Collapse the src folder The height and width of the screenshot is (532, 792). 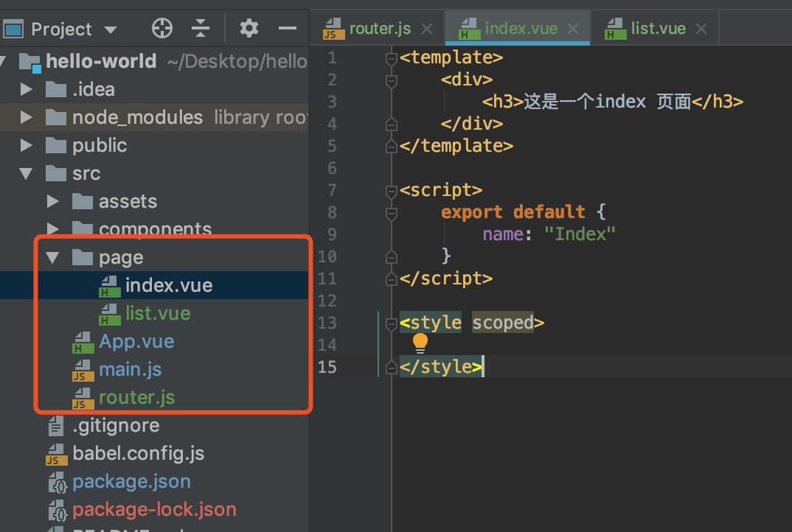[x=27, y=174]
